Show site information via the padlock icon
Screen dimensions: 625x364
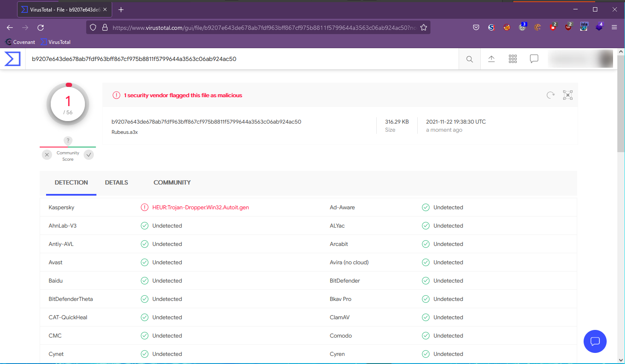click(105, 27)
